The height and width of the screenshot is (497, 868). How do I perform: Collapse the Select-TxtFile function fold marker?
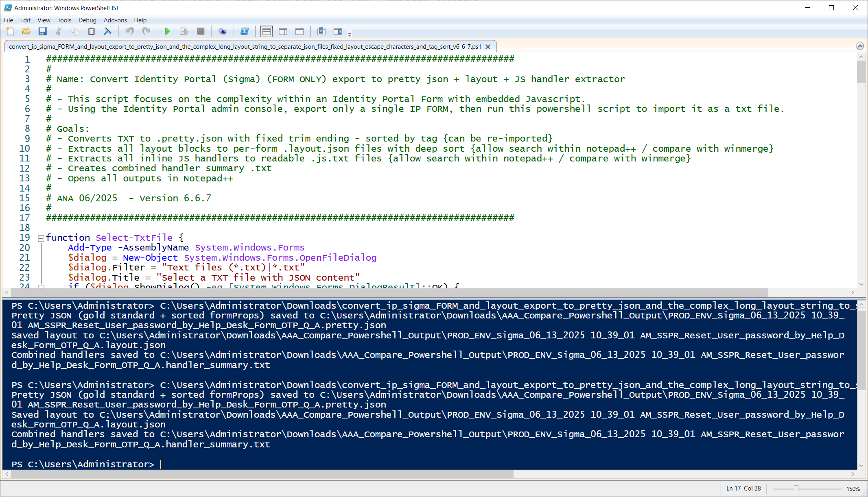pos(41,239)
